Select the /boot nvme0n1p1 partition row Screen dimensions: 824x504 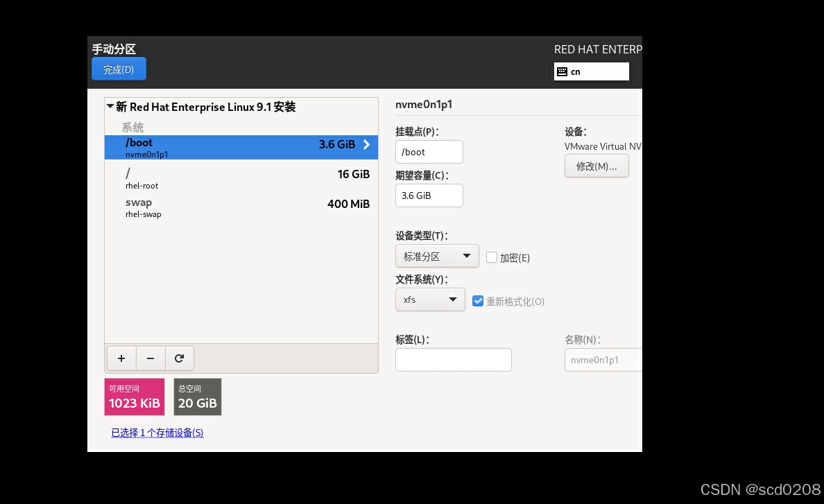[x=241, y=148]
